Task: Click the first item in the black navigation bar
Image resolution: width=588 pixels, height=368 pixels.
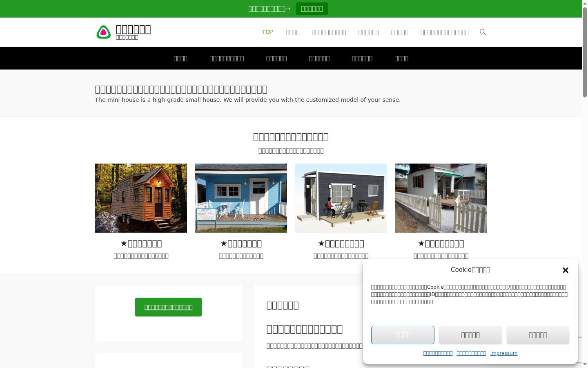Action: pyautogui.click(x=180, y=58)
